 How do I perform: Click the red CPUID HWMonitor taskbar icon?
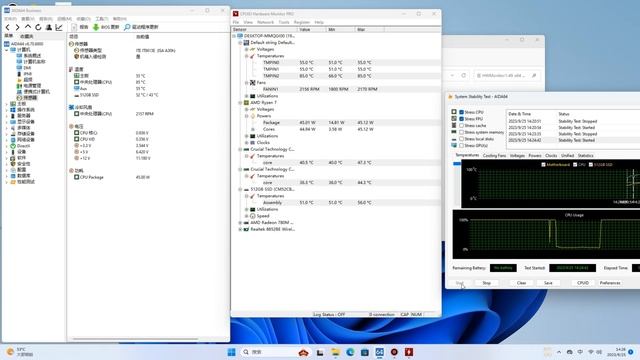pyautogui.click(x=409, y=352)
